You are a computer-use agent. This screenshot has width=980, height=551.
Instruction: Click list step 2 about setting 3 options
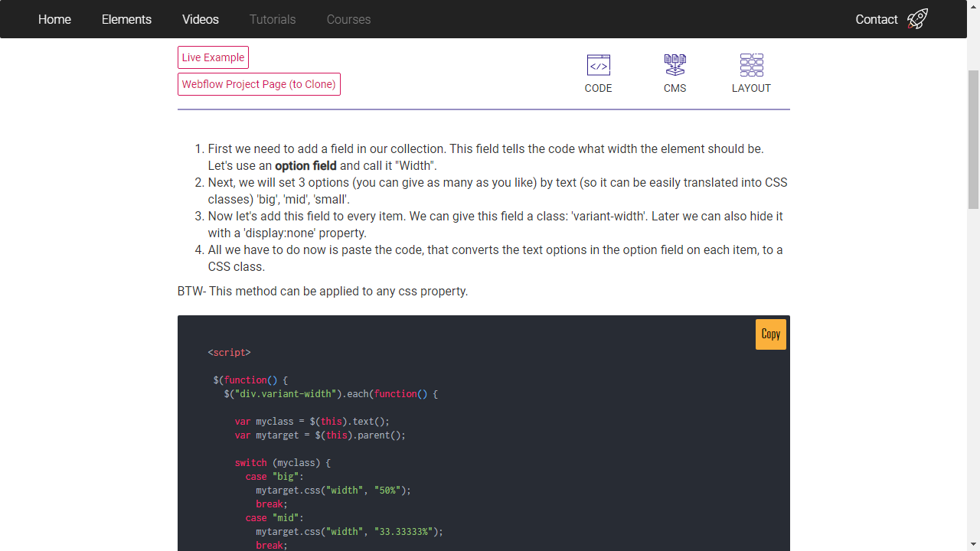click(x=498, y=191)
